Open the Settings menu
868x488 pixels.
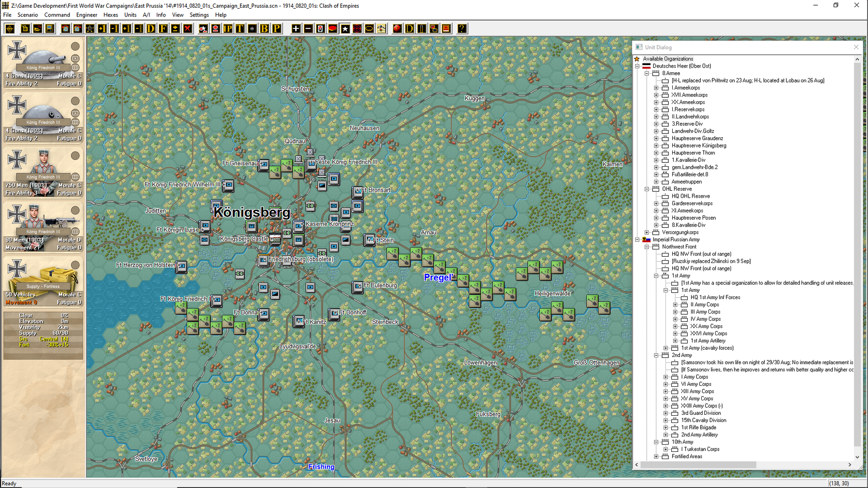(x=199, y=15)
